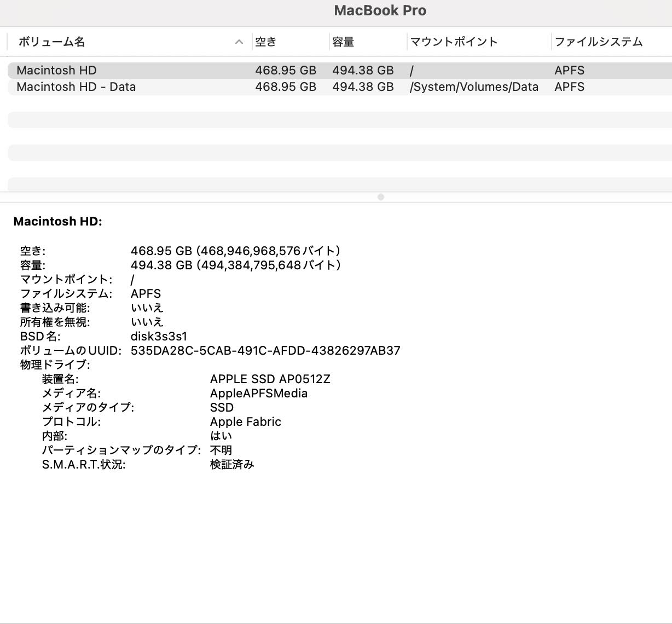Sort volumes by the ボリューム名 column
The height and width of the screenshot is (624, 672).
click(x=50, y=42)
